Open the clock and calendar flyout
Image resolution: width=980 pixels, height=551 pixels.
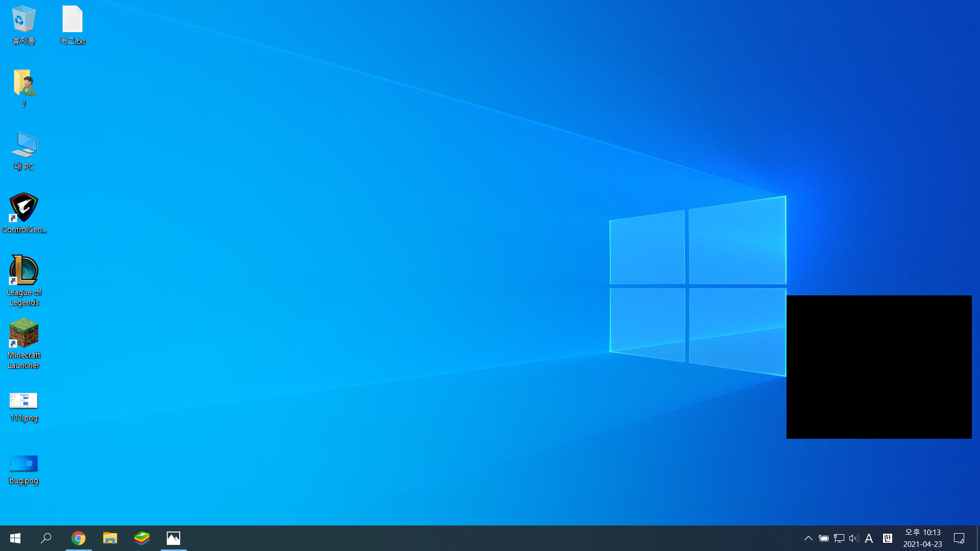point(922,538)
